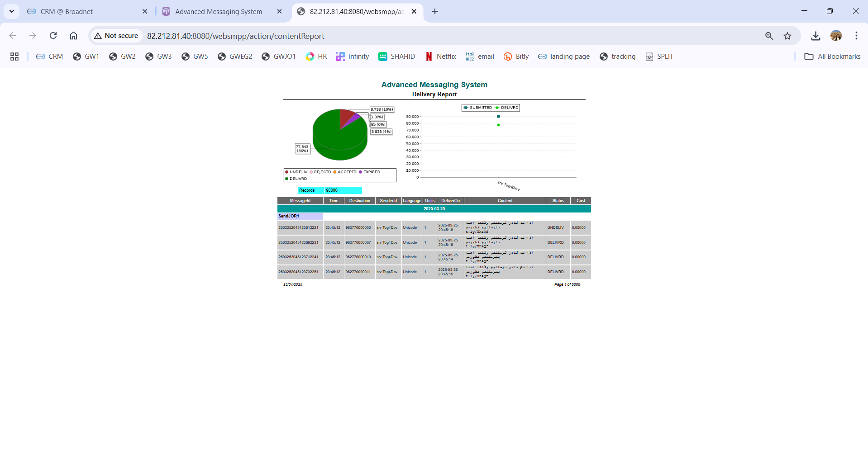
Task: Open the browser downloads panel
Action: (x=816, y=36)
